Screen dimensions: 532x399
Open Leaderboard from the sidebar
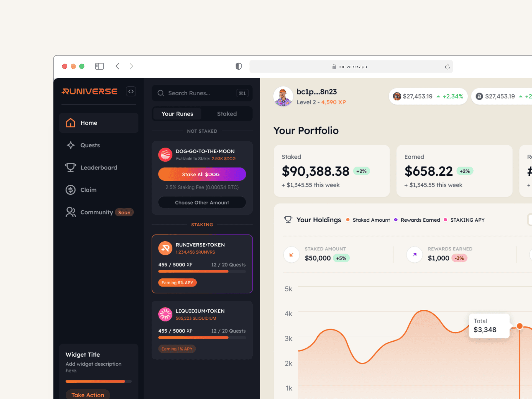point(99,168)
